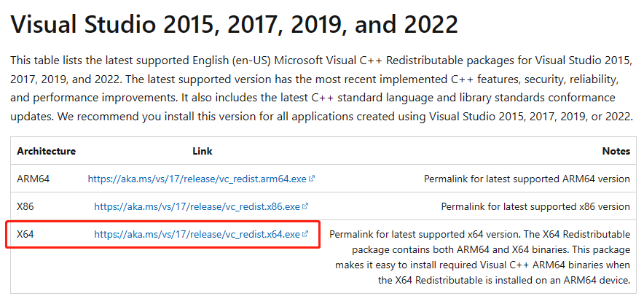Click the Architecture column header
Screen dimensions: 644x296
click(x=47, y=151)
